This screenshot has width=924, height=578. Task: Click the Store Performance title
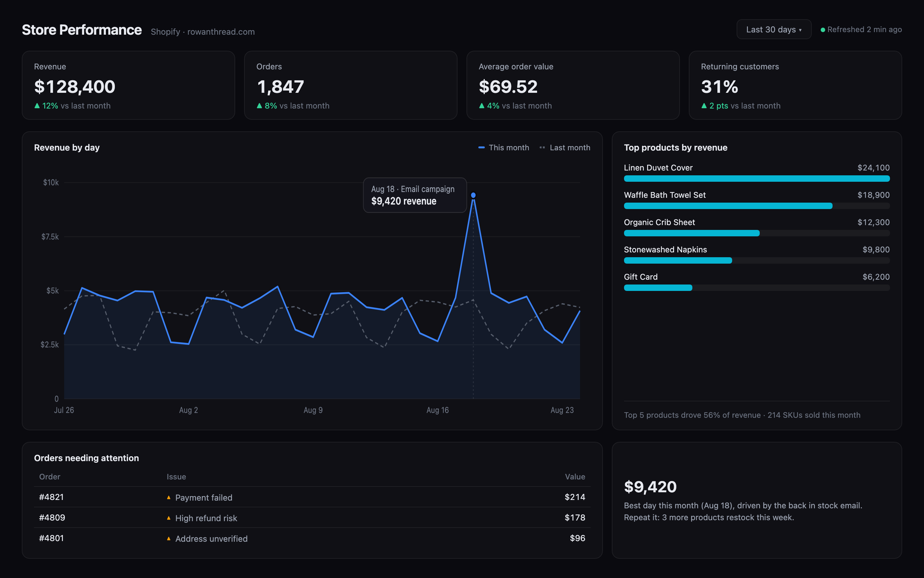click(82, 30)
